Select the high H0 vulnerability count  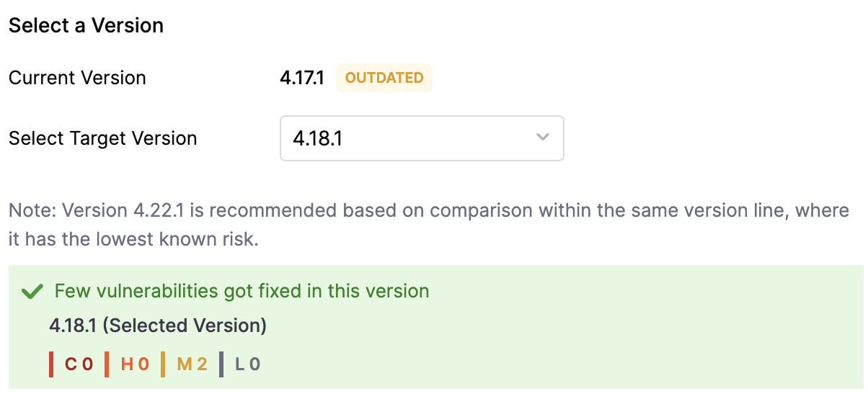[135, 364]
